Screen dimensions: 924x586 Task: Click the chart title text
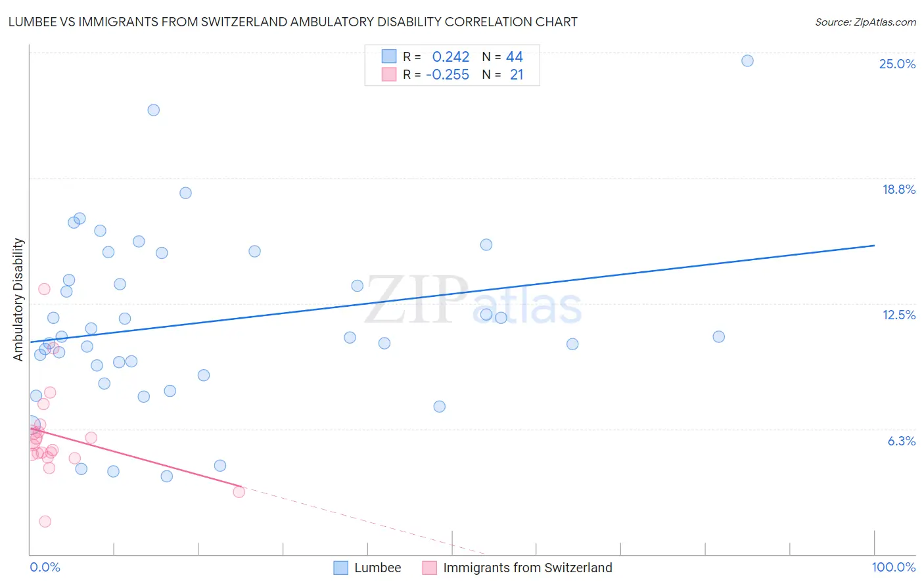click(293, 22)
